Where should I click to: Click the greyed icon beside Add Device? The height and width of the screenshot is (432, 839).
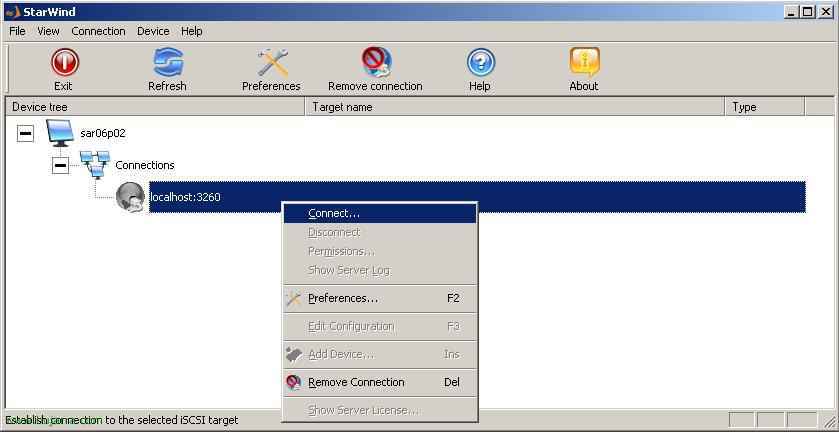pos(294,354)
